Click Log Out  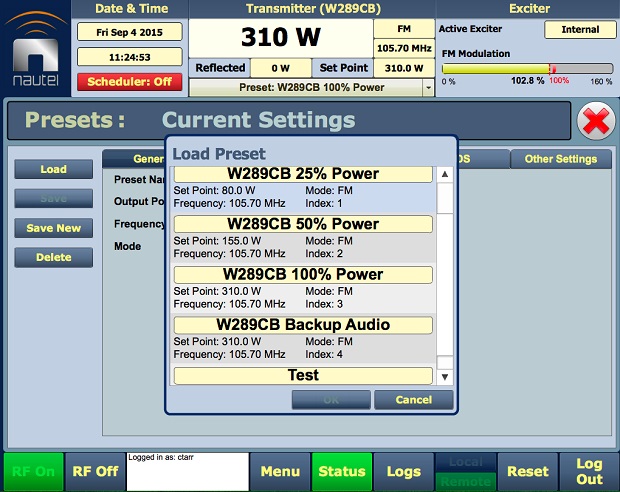[589, 471]
